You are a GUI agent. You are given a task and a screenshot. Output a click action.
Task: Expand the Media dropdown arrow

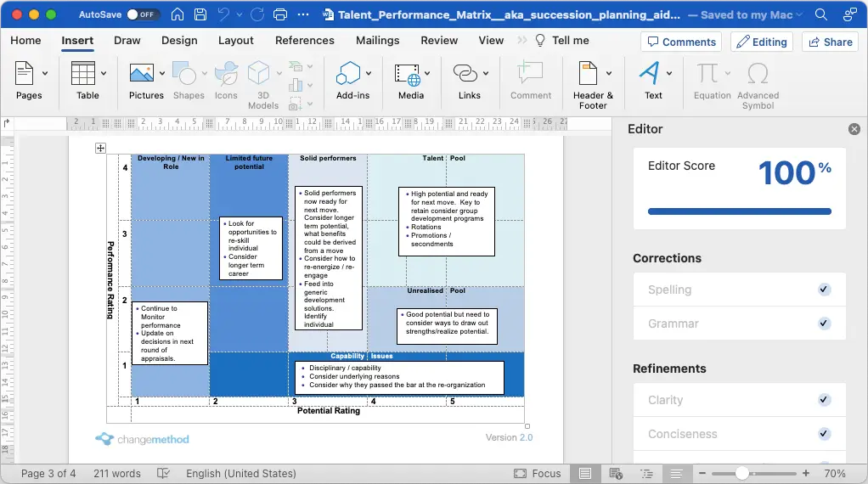427,73
